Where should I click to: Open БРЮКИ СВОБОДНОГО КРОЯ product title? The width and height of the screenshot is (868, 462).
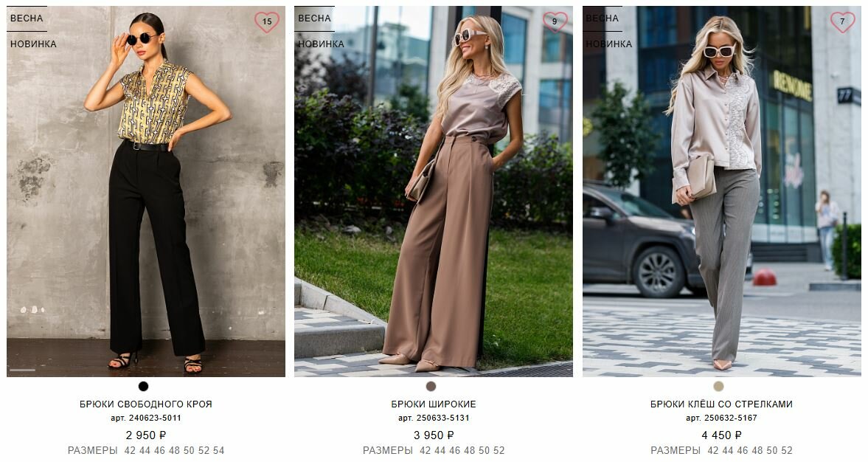coord(146,404)
